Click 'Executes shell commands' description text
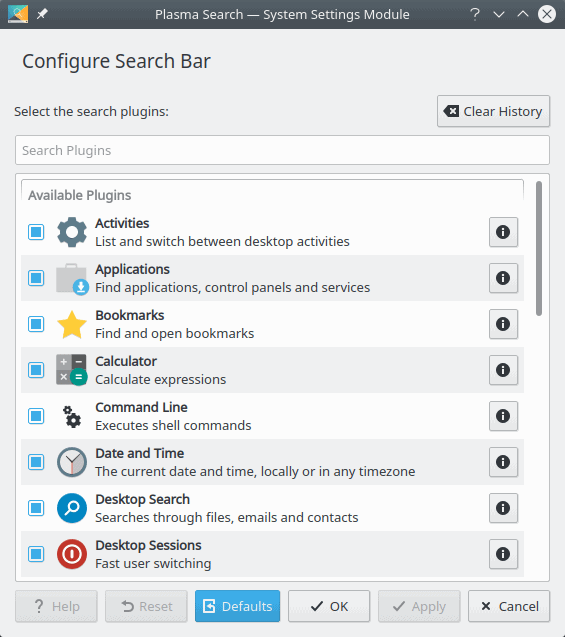This screenshot has height=637, width=565. click(x=173, y=425)
